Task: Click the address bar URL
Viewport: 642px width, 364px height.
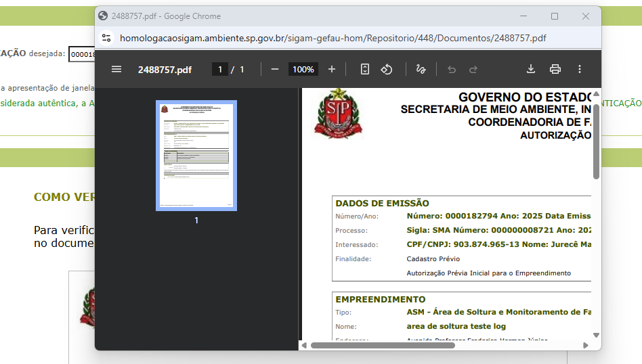Action: pyautogui.click(x=332, y=38)
